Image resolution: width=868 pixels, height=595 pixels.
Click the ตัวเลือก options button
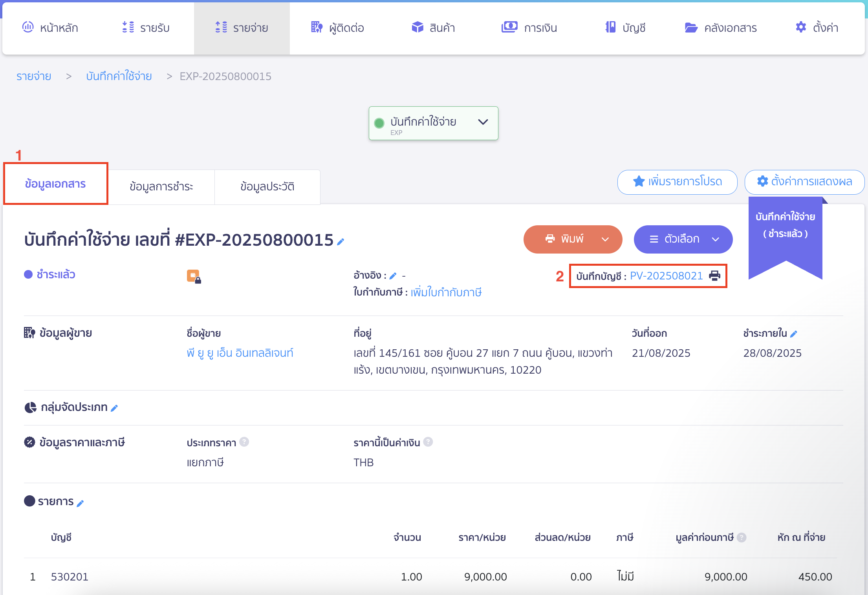(x=683, y=239)
